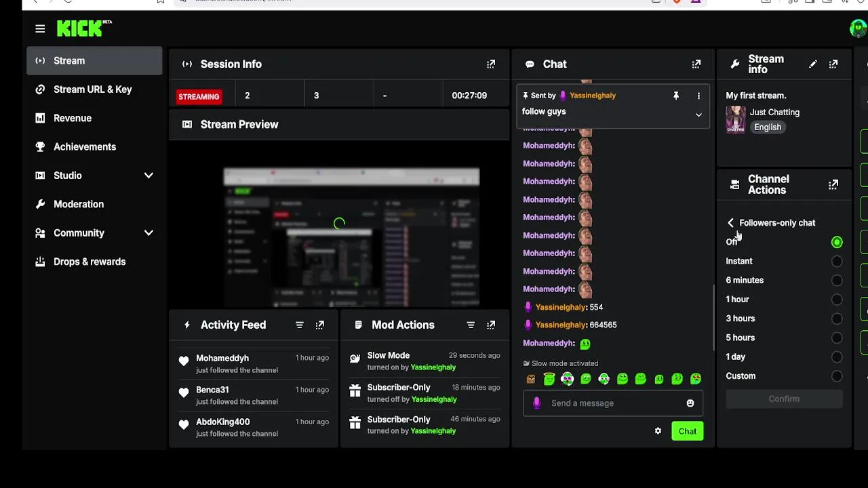Pop out the Channel Actions panel

833,184
